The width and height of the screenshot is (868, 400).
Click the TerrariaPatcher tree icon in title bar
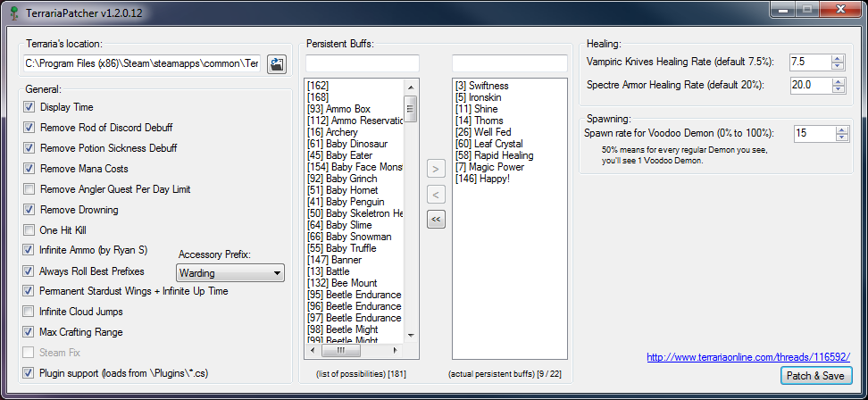[12, 11]
